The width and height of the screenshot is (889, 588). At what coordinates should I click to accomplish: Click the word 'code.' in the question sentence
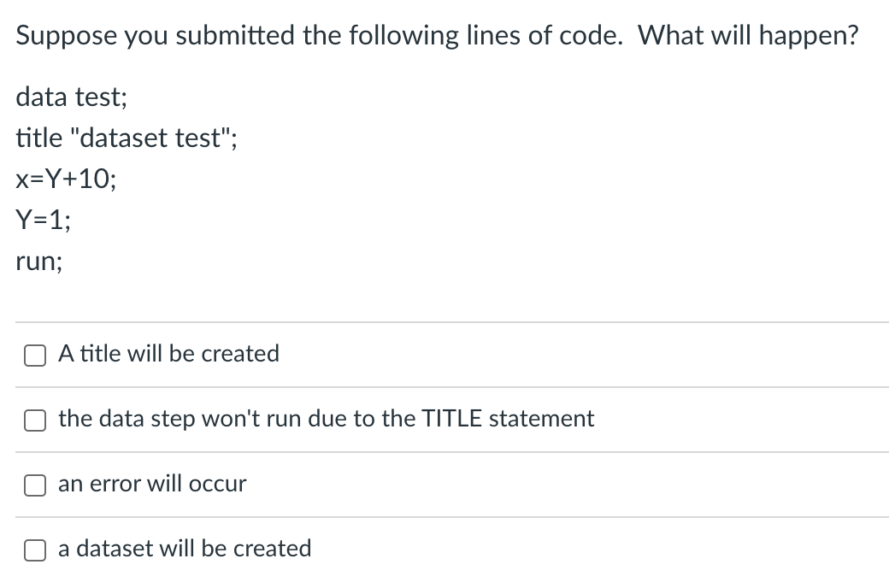592,36
